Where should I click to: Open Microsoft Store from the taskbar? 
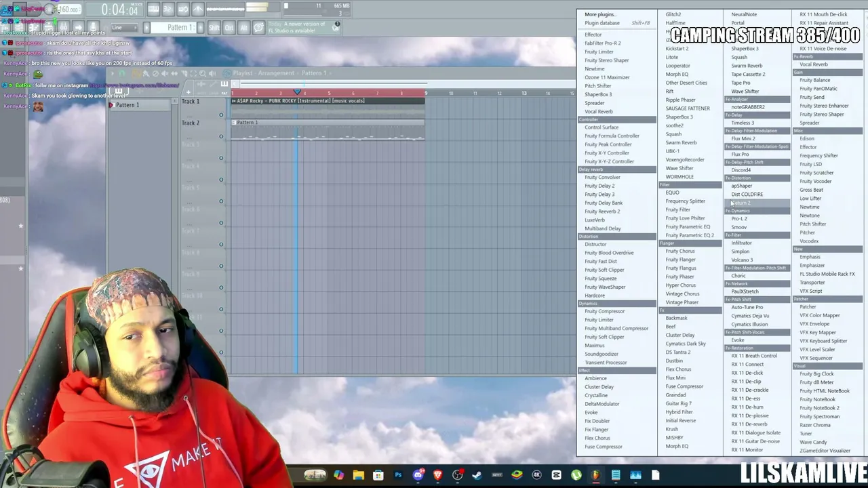tap(378, 475)
